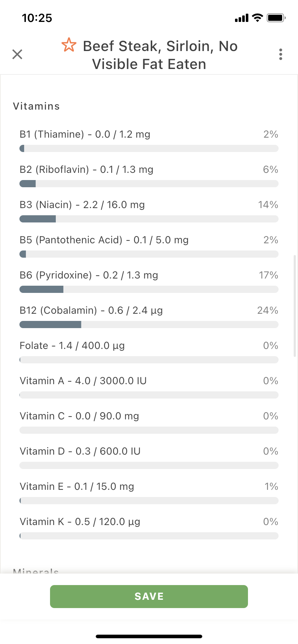Select the B1 (Thiamine) nutrient row

click(x=149, y=141)
